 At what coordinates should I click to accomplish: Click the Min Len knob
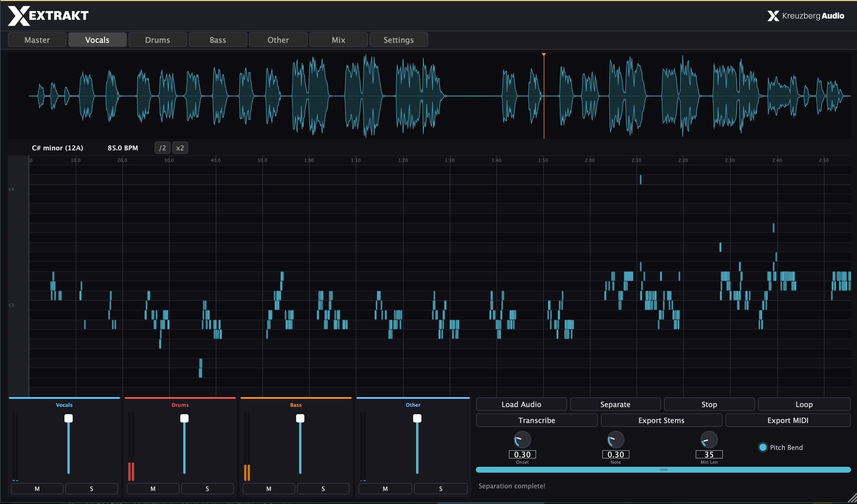coord(709,440)
